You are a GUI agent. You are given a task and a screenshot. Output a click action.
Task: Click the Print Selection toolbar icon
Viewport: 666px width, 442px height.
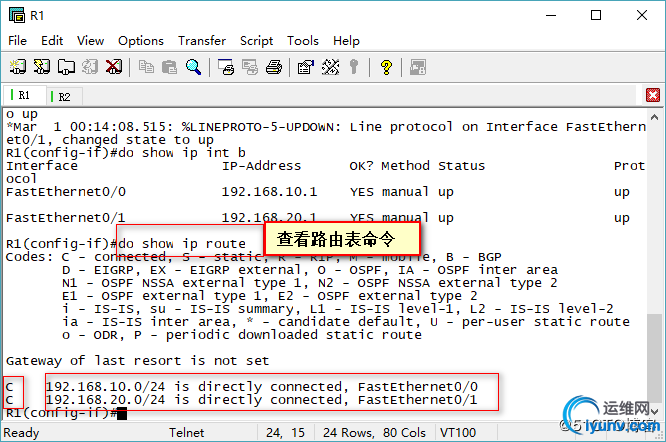tap(250, 67)
